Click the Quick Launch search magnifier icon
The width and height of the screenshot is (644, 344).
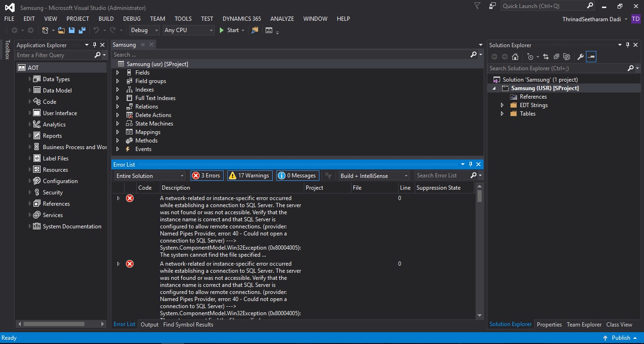point(590,6)
